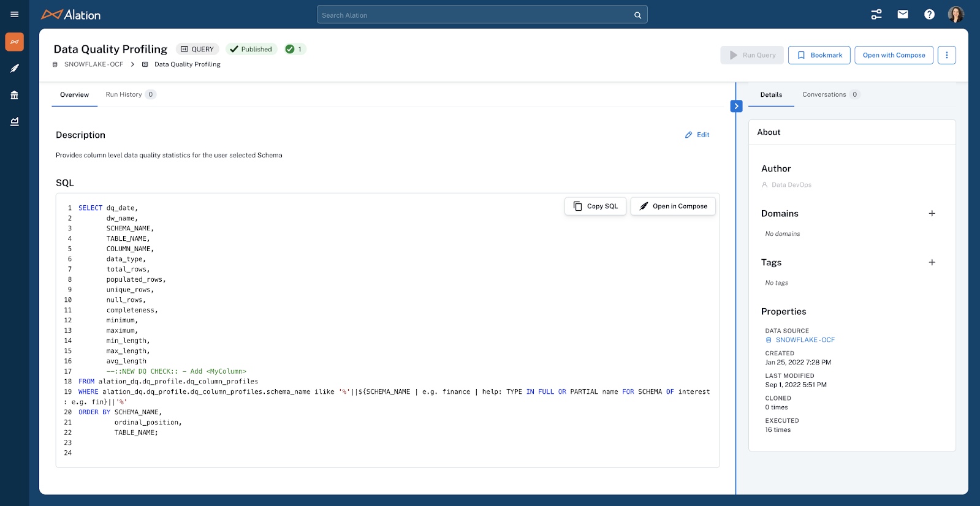This screenshot has width=980, height=506.
Task: Open SNOWFLAKE-OCF data source link in Properties
Action: [805, 340]
